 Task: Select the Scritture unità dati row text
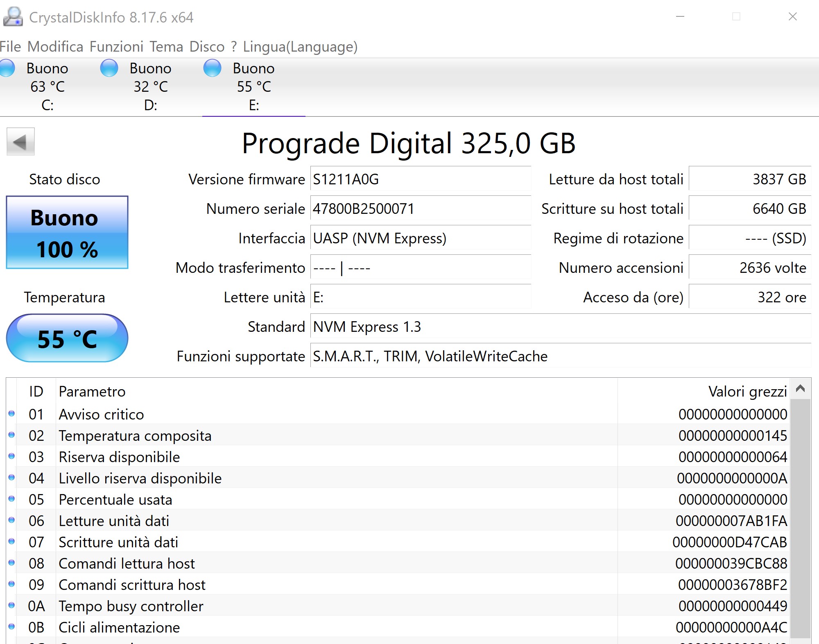118,542
